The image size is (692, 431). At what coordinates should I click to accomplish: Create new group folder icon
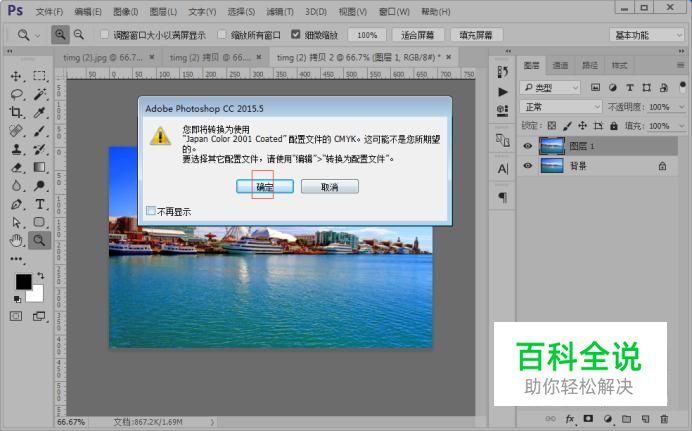point(626,419)
